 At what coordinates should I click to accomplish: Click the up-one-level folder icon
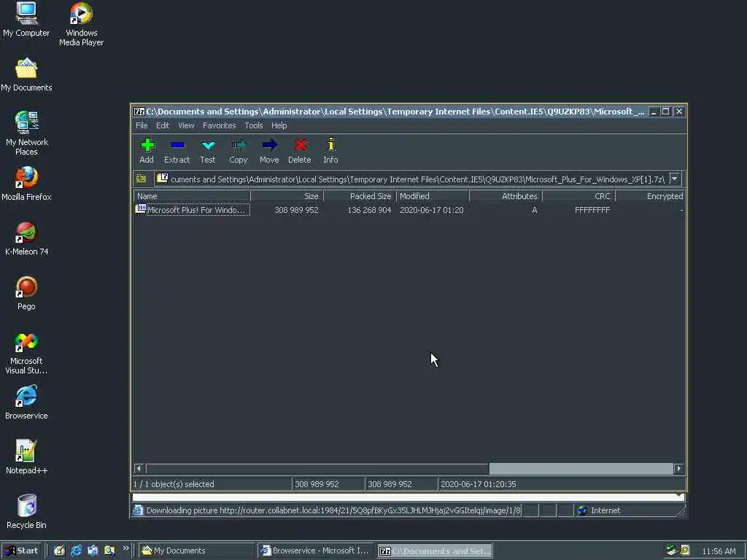[142, 179]
